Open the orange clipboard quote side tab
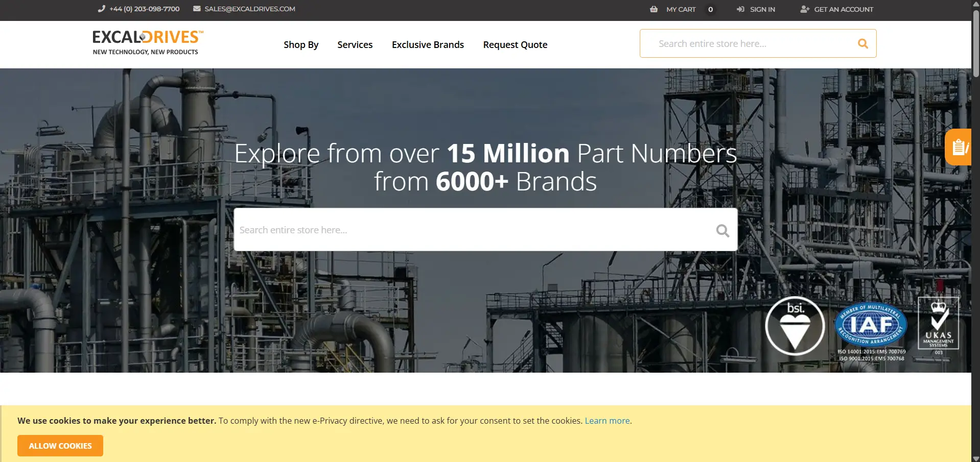 point(958,147)
